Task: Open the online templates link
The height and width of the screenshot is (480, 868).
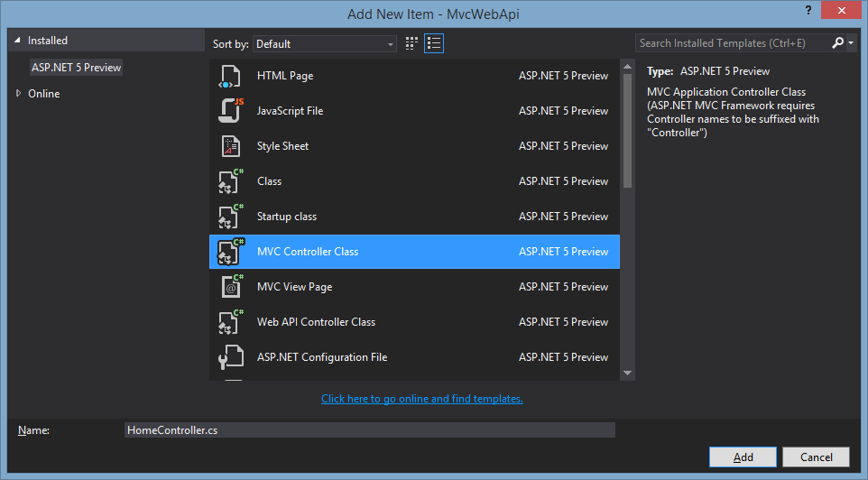Action: [x=422, y=399]
